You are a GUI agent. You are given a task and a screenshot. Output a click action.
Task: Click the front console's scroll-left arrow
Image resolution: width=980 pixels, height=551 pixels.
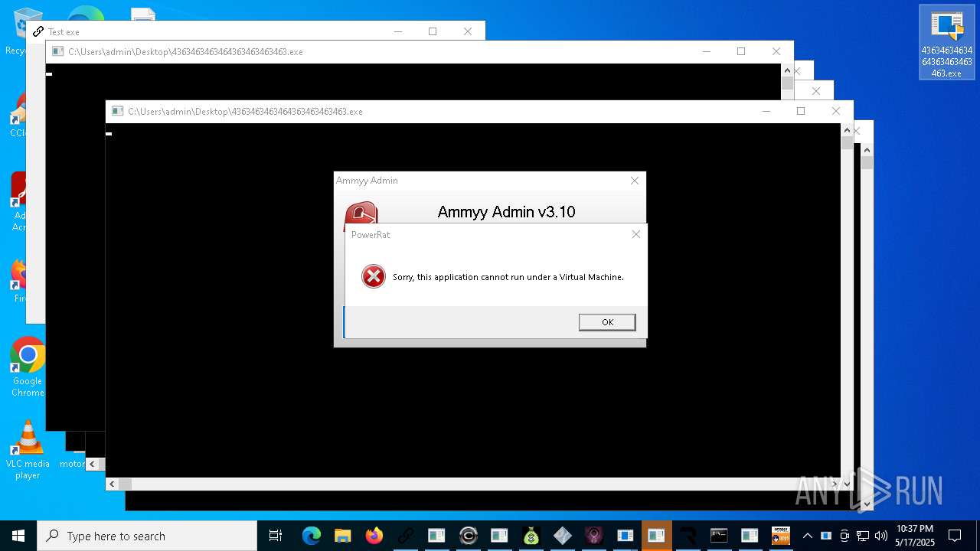[x=112, y=484]
